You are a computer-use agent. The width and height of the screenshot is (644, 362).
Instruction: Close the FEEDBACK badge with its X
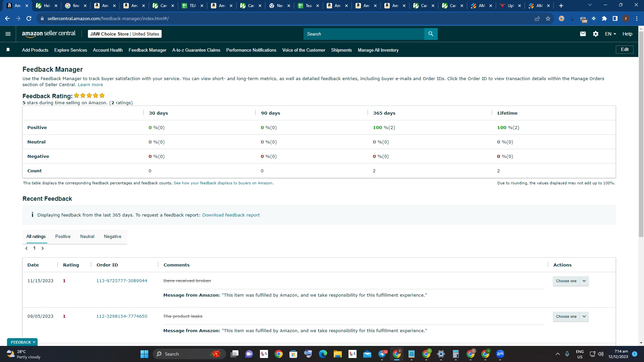coord(34,342)
